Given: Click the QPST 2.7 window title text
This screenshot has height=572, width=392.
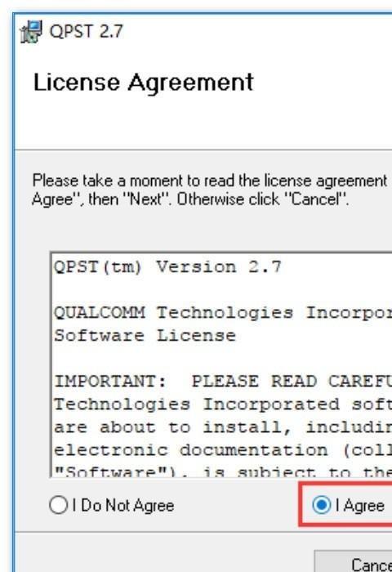Looking at the screenshot, I should pyautogui.click(x=86, y=31).
